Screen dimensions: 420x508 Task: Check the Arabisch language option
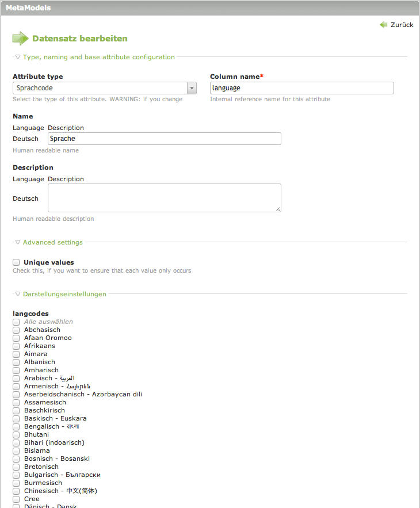tap(16, 379)
